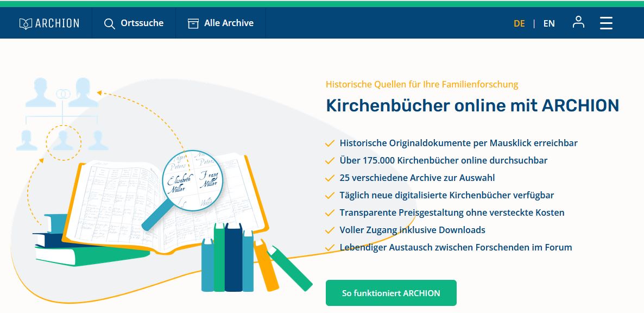Open the Alle Archive menu item
This screenshot has width=644, height=313.
click(229, 23)
